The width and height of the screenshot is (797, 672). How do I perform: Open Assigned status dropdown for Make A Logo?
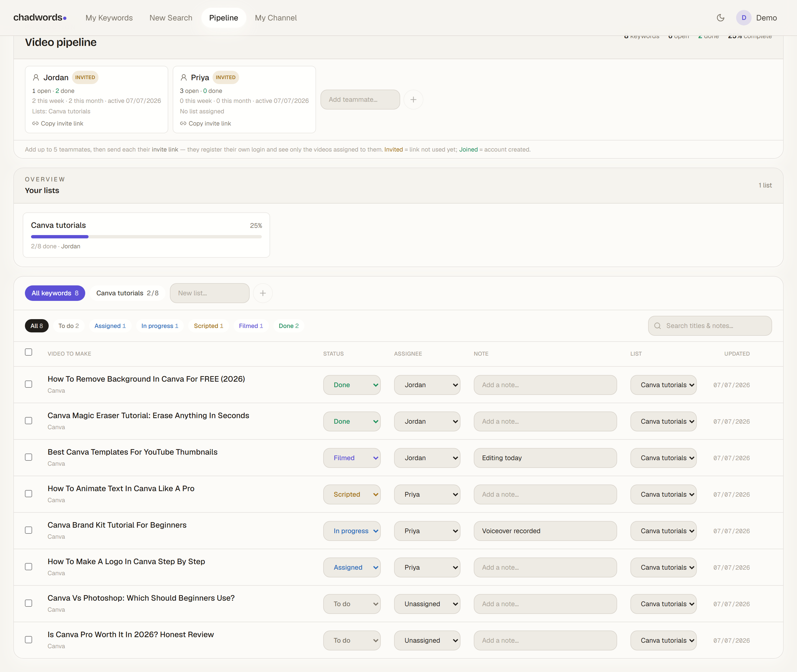352,567
